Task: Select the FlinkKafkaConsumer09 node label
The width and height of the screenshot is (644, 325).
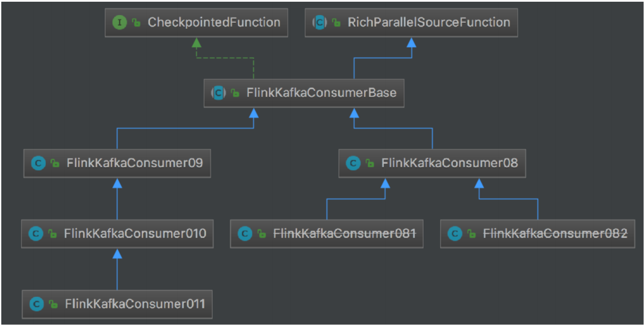Action: tap(134, 163)
